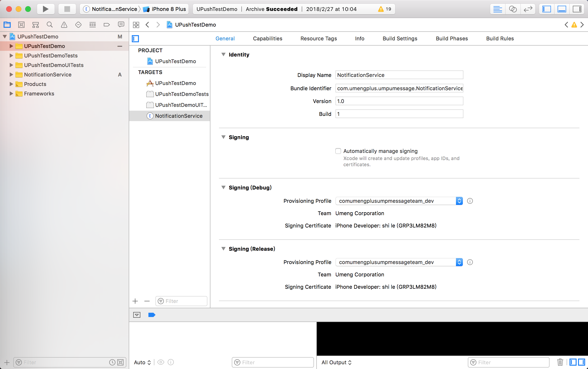Image resolution: width=588 pixels, height=369 pixels.
Task: Click the jump bar warning icon
Action: point(574,25)
